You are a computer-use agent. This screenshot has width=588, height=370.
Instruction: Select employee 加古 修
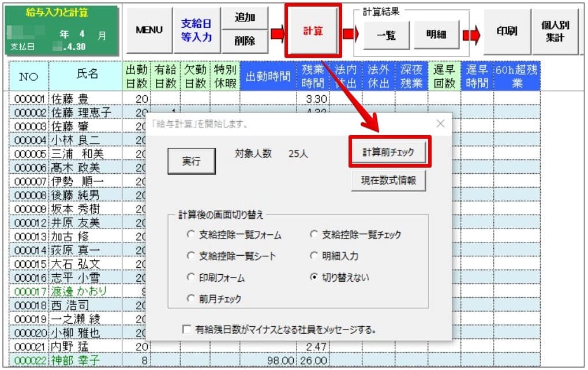(x=70, y=237)
